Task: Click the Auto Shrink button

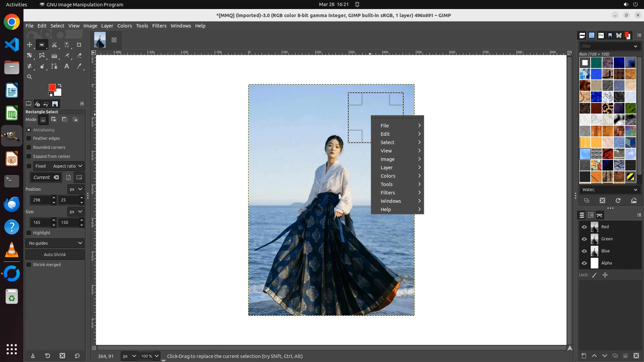Action: tap(55, 254)
